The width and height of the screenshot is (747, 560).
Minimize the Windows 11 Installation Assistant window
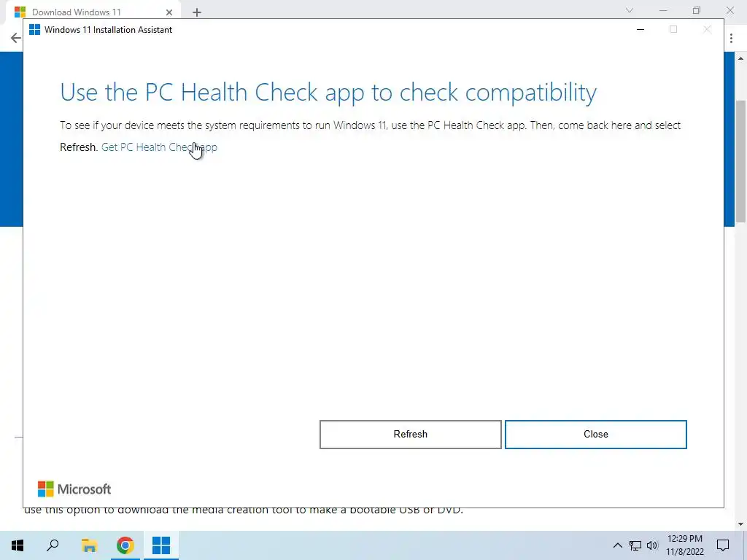click(x=640, y=29)
